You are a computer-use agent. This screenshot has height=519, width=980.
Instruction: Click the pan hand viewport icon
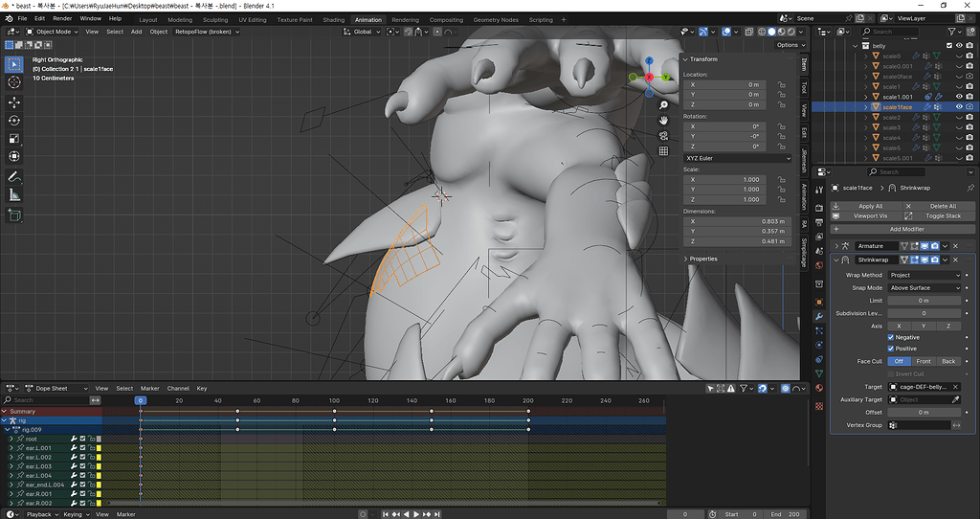click(x=664, y=120)
